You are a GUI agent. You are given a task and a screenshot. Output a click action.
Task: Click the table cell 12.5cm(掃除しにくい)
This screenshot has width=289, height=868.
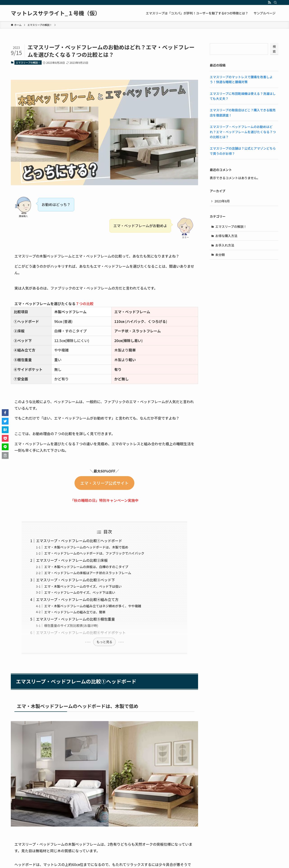click(x=81, y=341)
